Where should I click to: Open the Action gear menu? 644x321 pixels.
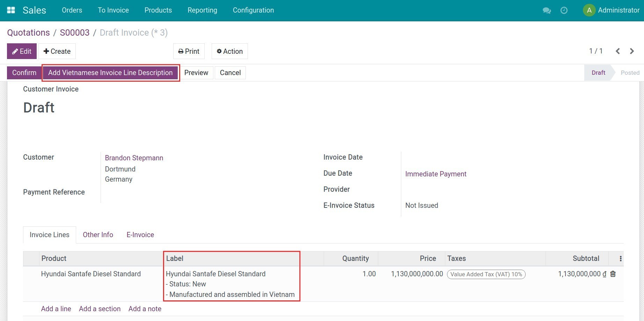[229, 51]
